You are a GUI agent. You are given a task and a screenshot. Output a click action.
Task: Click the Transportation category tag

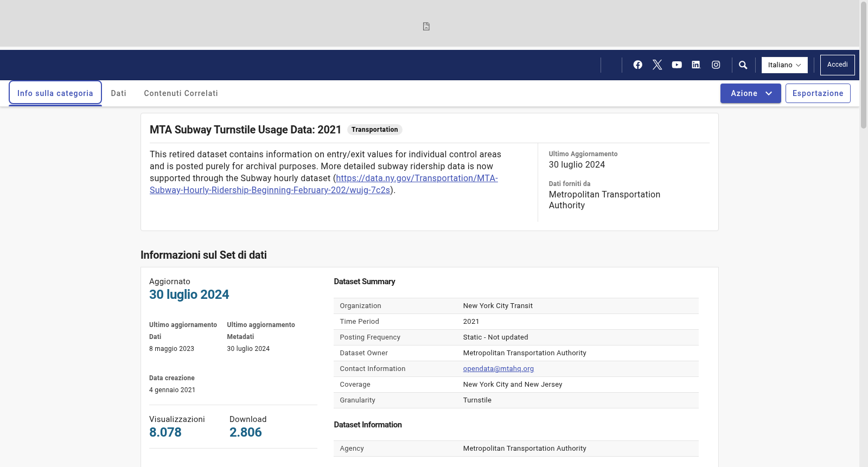coord(375,130)
